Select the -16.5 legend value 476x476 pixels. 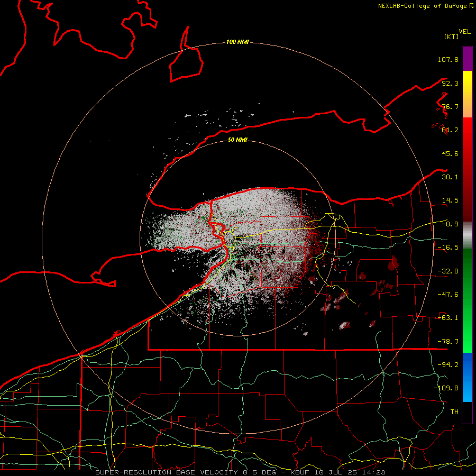[x=448, y=248]
